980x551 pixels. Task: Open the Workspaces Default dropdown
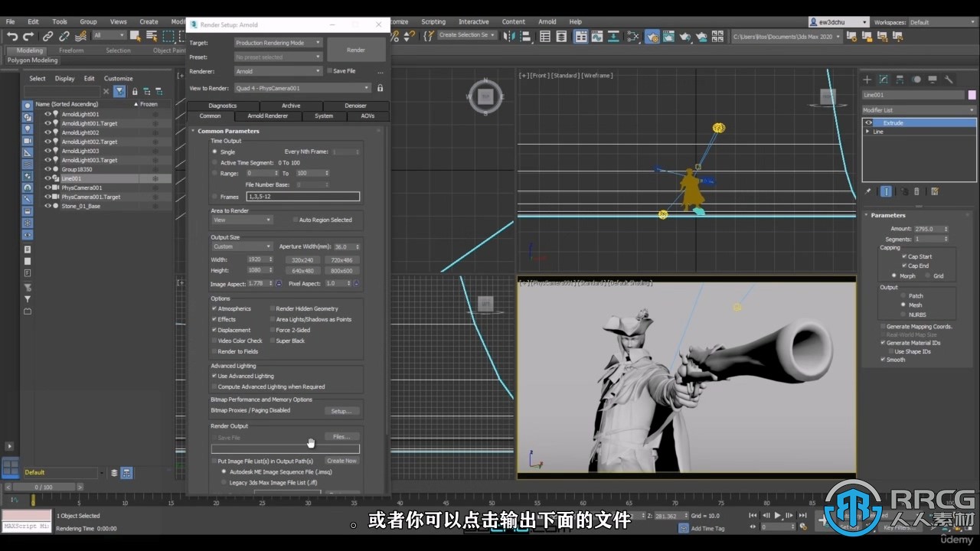943,22
